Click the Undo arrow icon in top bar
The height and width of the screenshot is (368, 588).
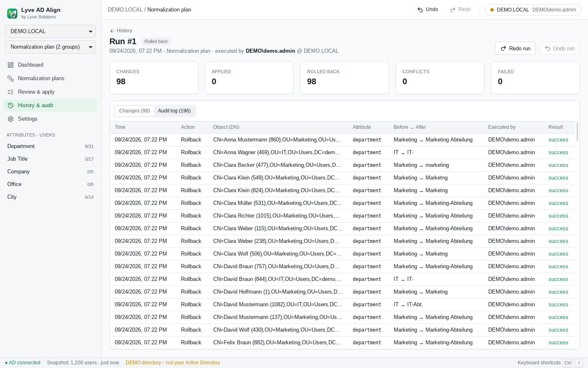(420, 10)
